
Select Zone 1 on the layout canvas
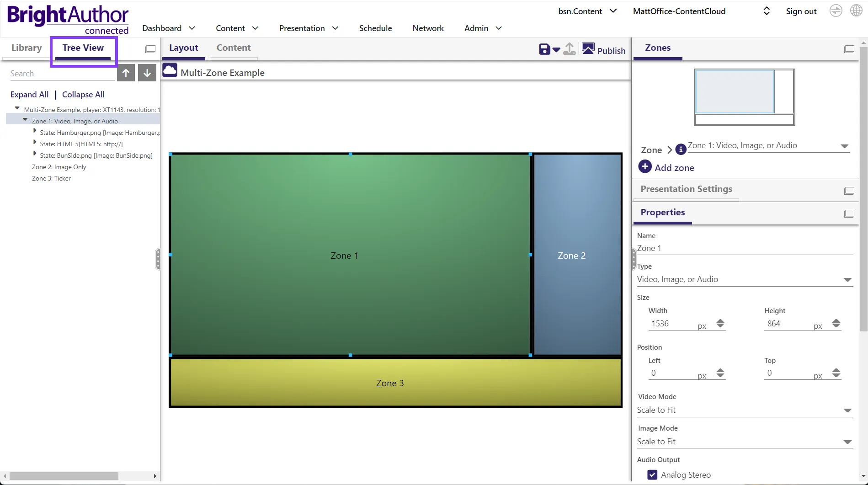[x=350, y=255]
